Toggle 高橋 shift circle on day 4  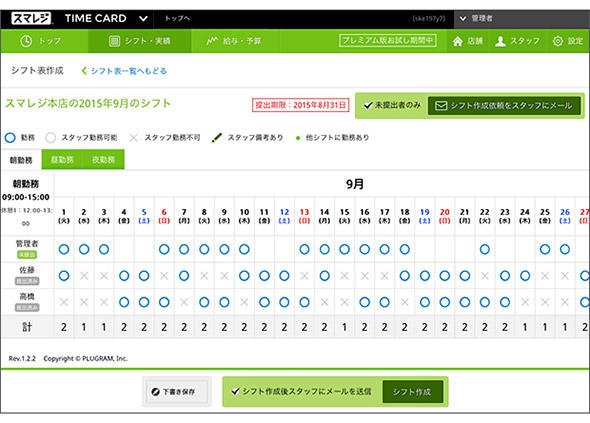click(x=124, y=302)
